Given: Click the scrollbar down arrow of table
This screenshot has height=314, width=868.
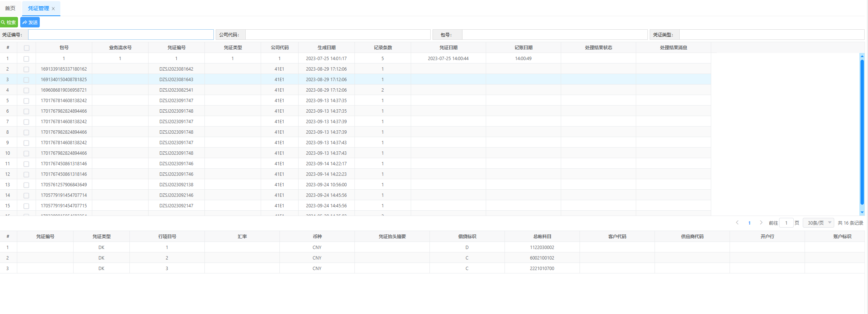Looking at the screenshot, I should click(862, 212).
